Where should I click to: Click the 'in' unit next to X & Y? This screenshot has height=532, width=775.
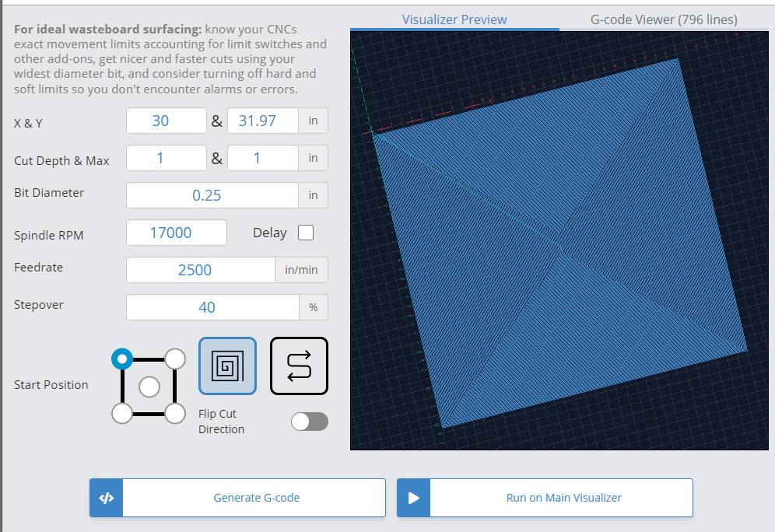(x=313, y=121)
